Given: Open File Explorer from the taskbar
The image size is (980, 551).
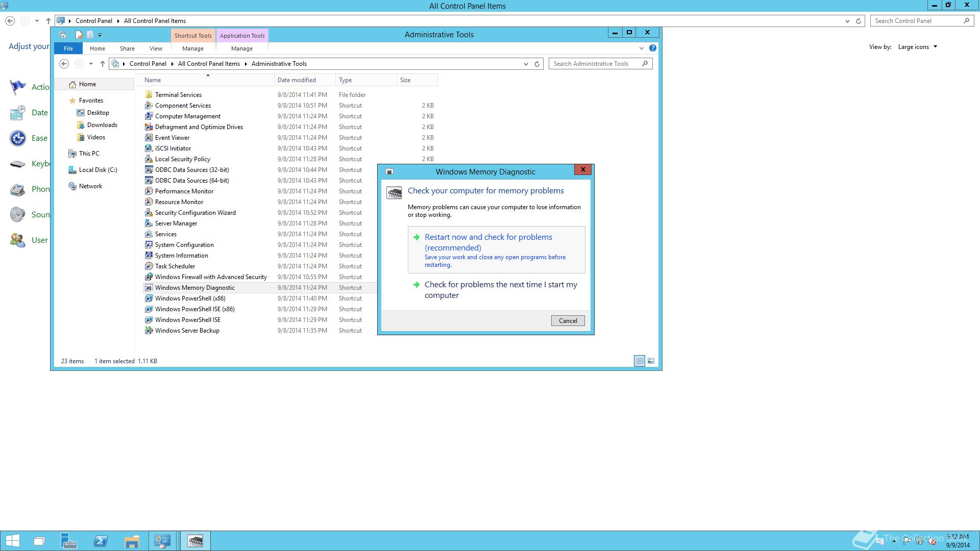Looking at the screenshot, I should coord(132,541).
